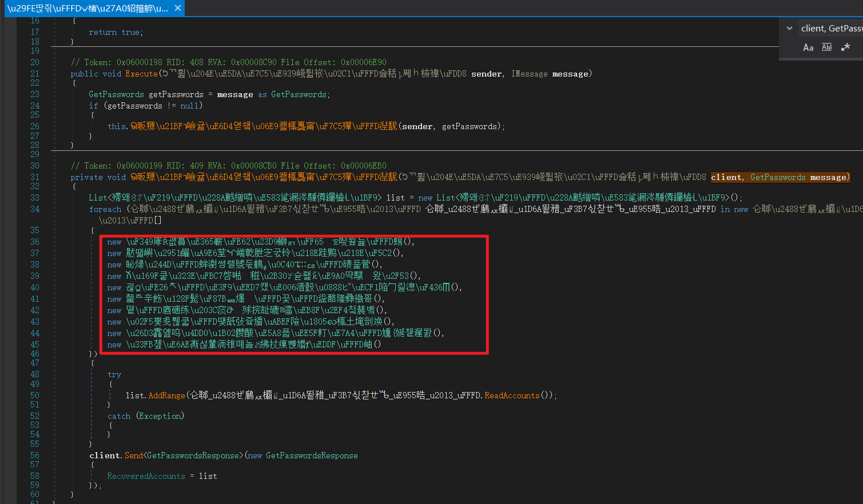Click the 'return true;' statement
Viewport: 863px width, 504px height.
pyautogui.click(x=116, y=33)
